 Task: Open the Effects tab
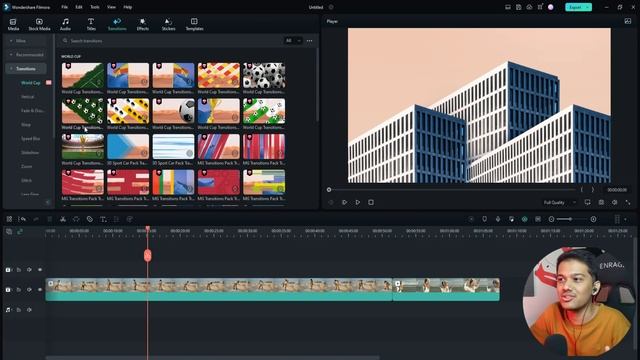pyautogui.click(x=142, y=24)
